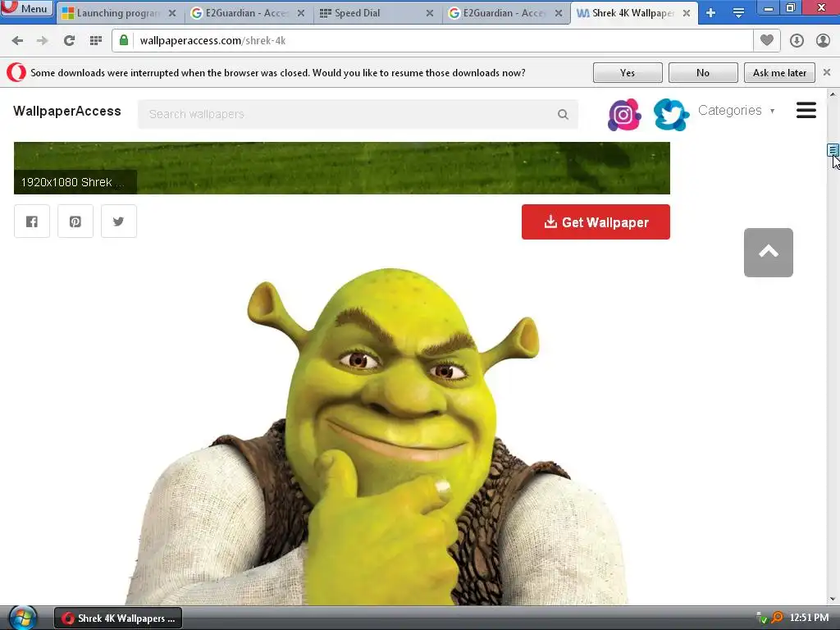Dismiss the download notification bar

coord(827,72)
